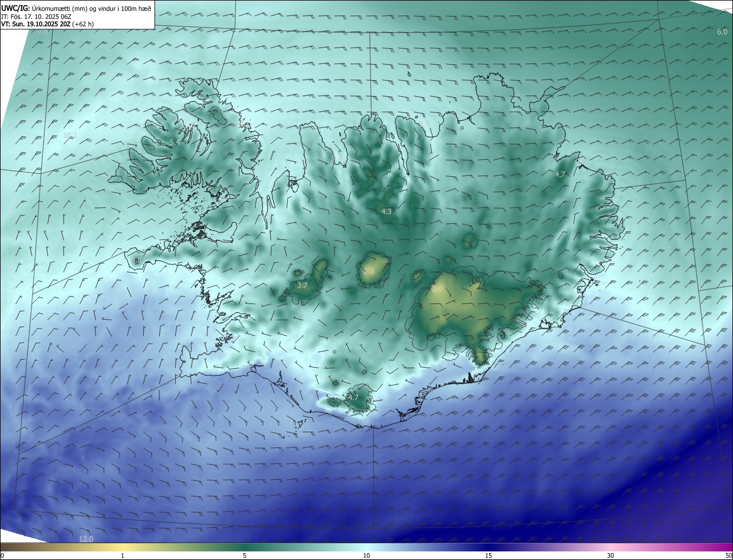
Task: Click the "10.2" value west of the Westfjords
Action: tap(70, 136)
